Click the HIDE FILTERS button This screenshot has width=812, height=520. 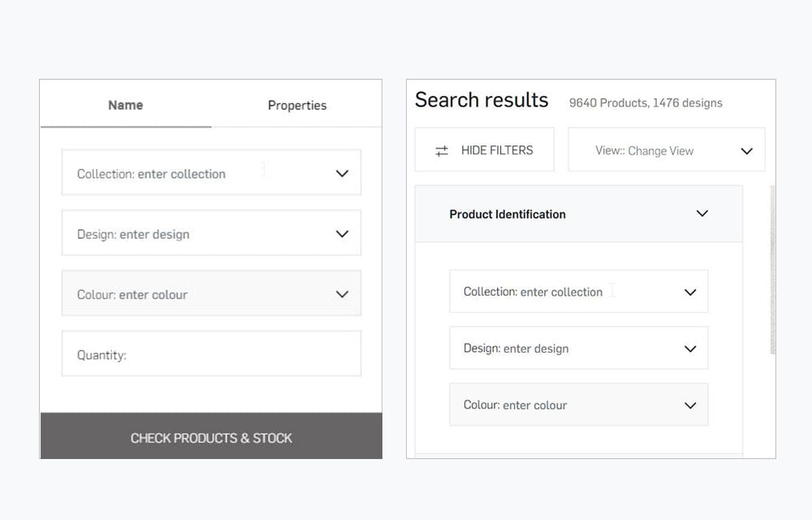click(484, 149)
